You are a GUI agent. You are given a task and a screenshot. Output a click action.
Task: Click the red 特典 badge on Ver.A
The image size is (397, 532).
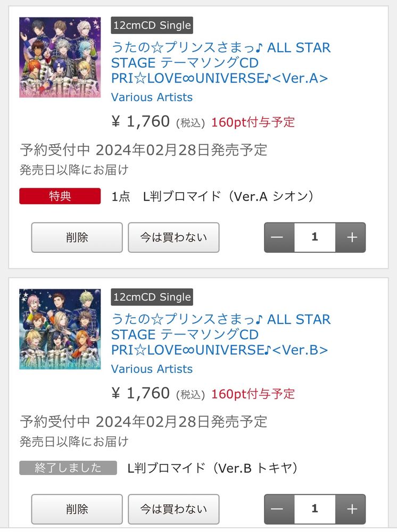pos(60,196)
